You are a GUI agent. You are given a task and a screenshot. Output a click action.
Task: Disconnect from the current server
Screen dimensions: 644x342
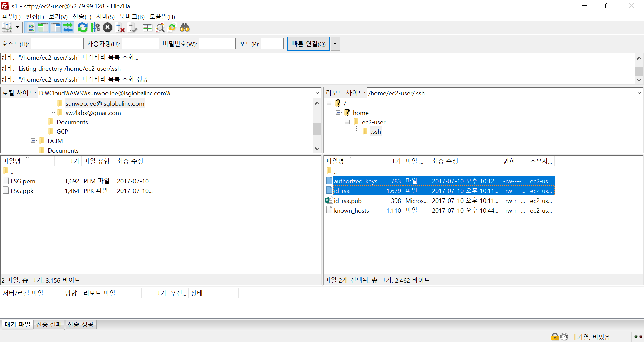click(x=120, y=27)
